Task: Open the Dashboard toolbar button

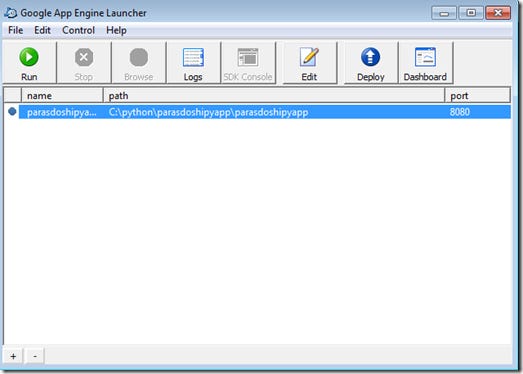Action: pos(425,62)
